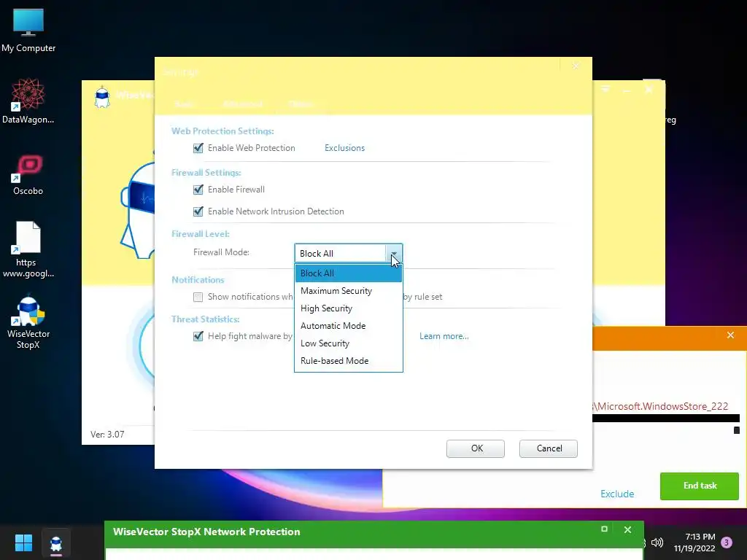Click Exclude link in alert popup

617,494
